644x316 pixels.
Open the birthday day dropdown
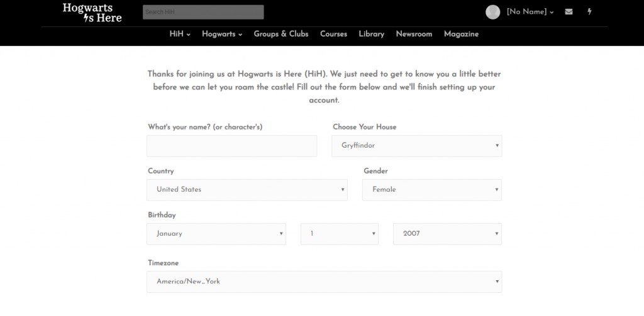click(339, 234)
